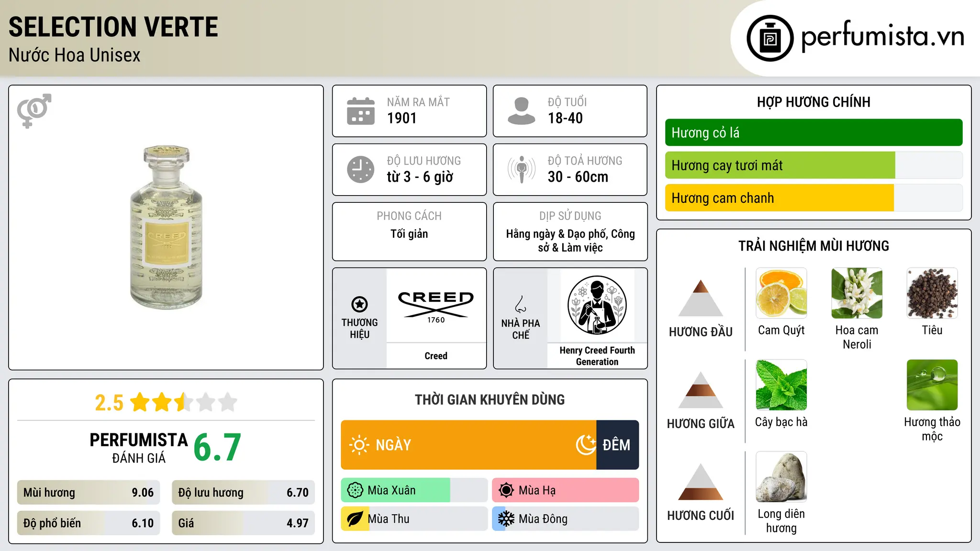
Task: Click the Hương cay tươi mát accord bar
Action: coord(813,165)
